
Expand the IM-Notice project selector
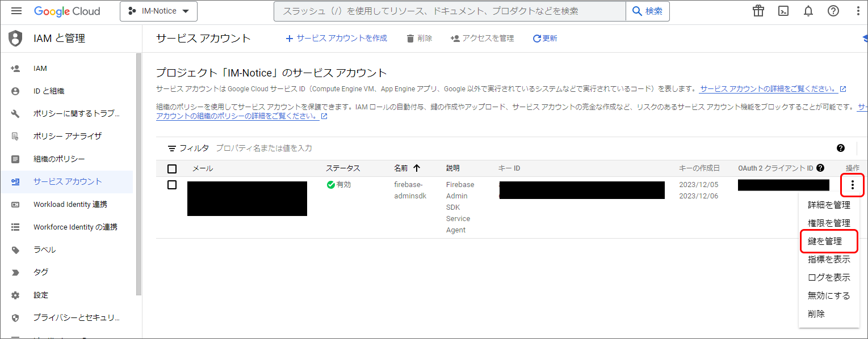point(158,11)
